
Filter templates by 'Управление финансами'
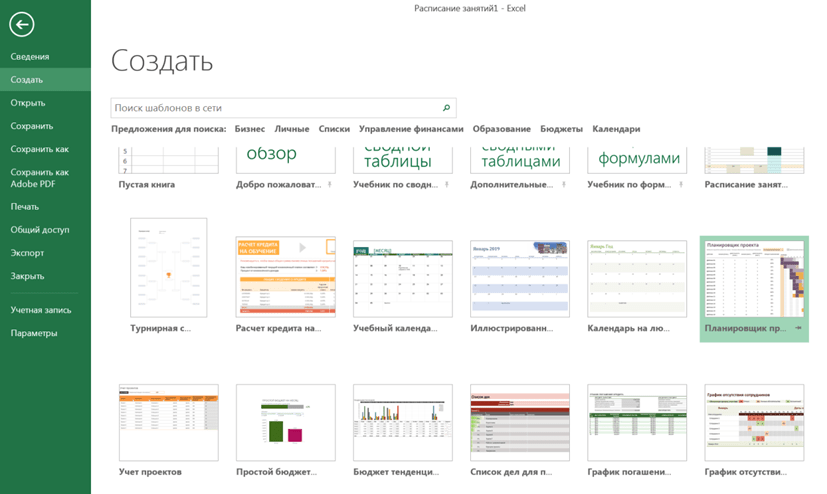click(411, 129)
